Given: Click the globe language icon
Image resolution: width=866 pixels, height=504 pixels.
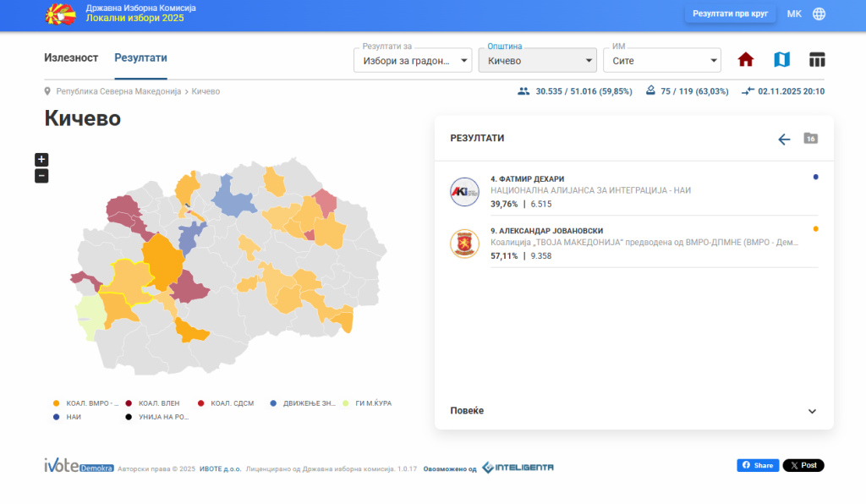Looking at the screenshot, I should tap(819, 14).
